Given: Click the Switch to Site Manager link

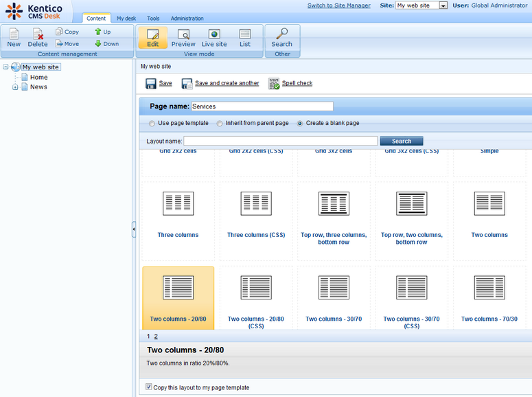Looking at the screenshot, I should 338,5.
